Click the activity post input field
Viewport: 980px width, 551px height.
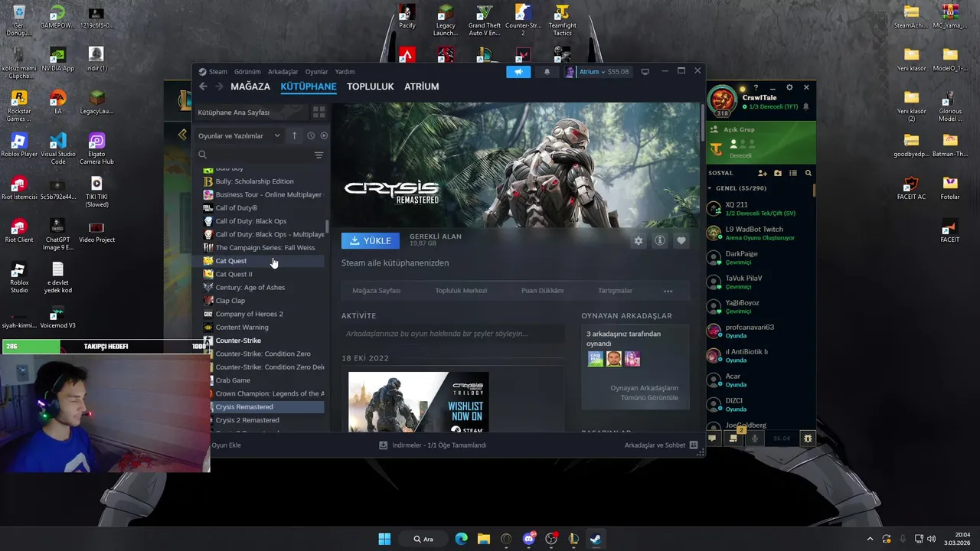452,334
